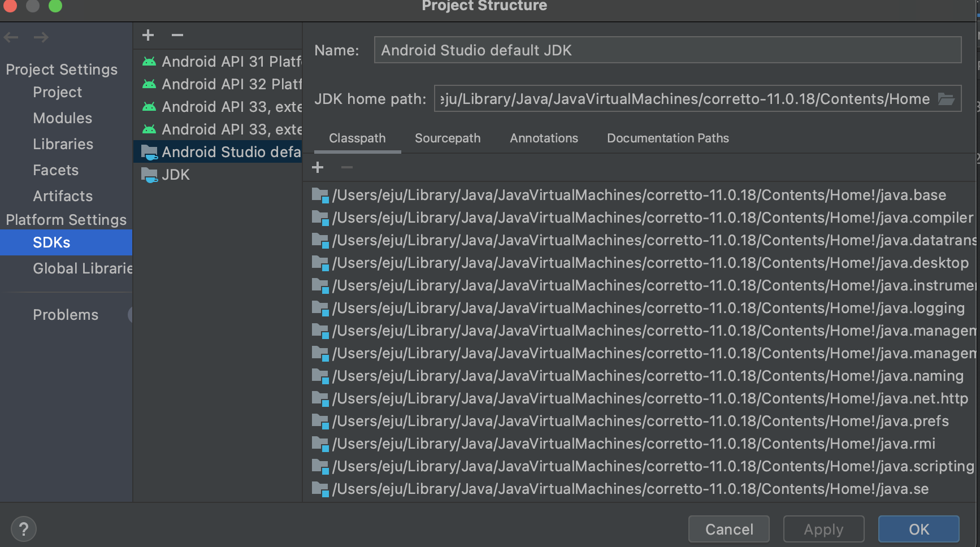Browse JDK home path folder icon

pos(946,99)
